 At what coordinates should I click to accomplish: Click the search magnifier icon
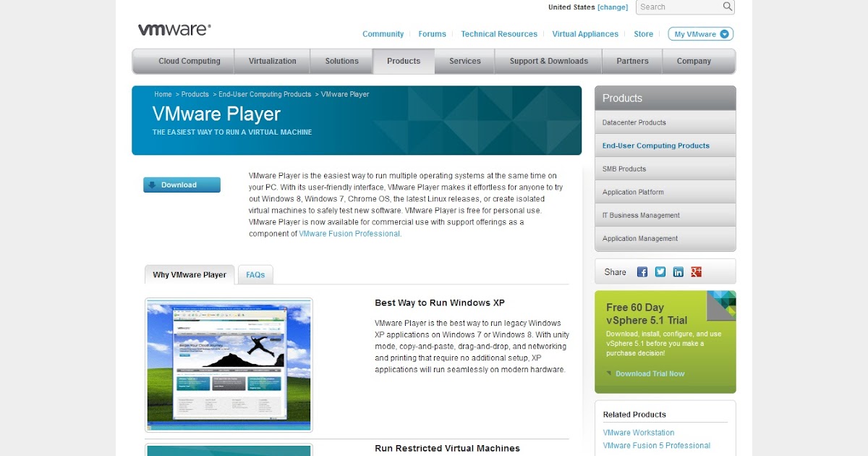point(728,7)
